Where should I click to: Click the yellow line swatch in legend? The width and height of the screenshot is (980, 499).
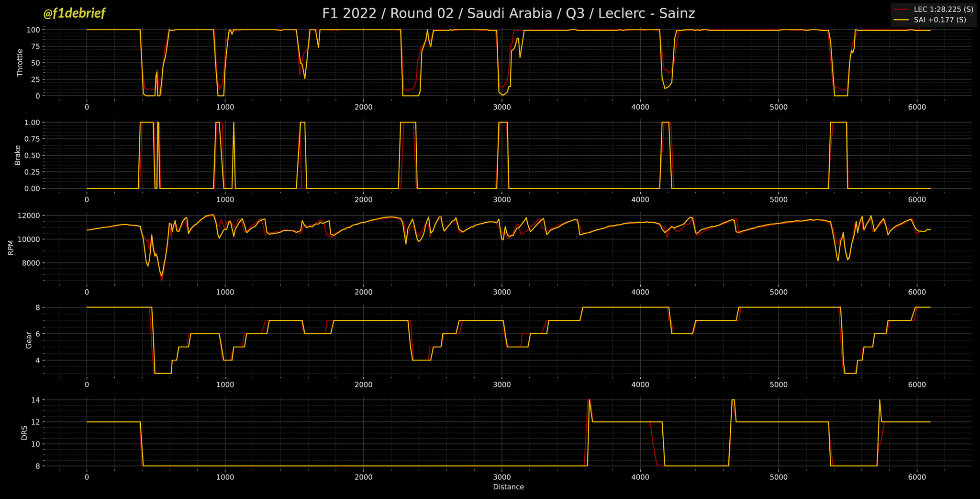click(902, 20)
